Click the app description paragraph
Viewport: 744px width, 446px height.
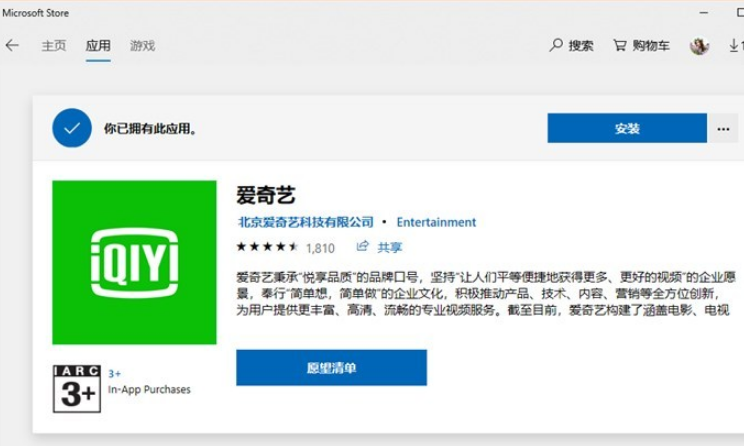point(486,293)
